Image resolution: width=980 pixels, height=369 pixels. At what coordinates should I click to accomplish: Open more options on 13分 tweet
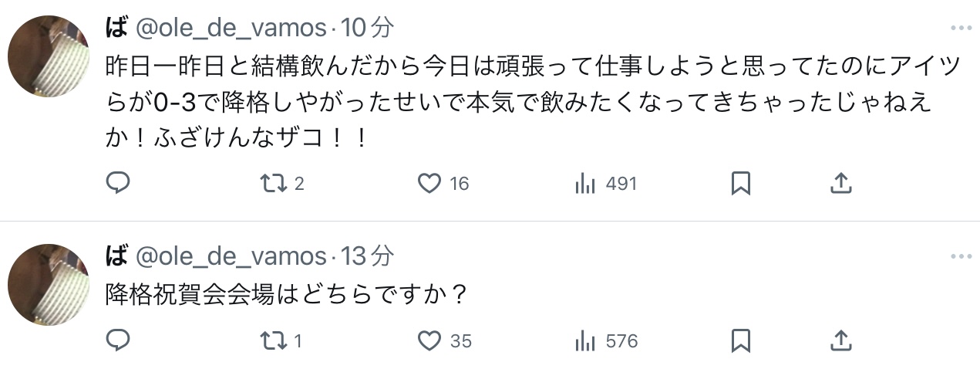961,256
